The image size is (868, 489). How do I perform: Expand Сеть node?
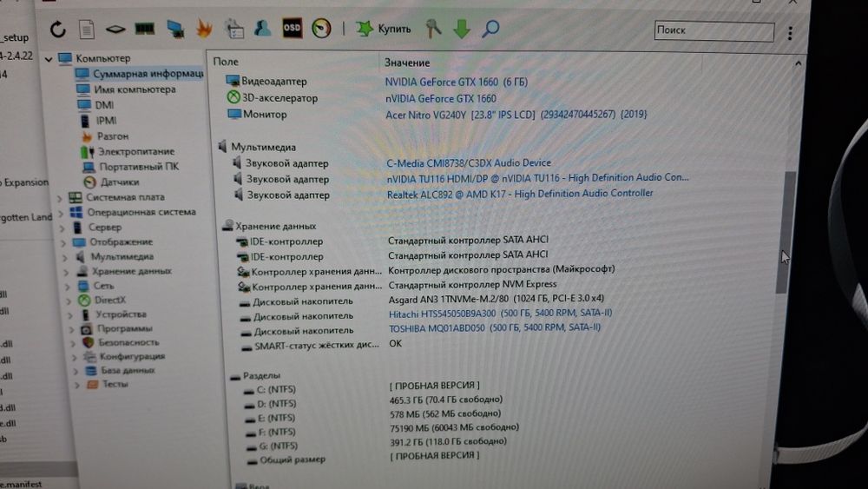point(68,287)
